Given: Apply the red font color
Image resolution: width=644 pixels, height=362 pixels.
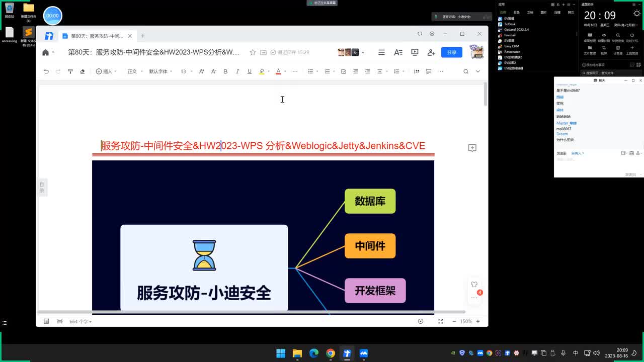Looking at the screenshot, I should tap(278, 71).
